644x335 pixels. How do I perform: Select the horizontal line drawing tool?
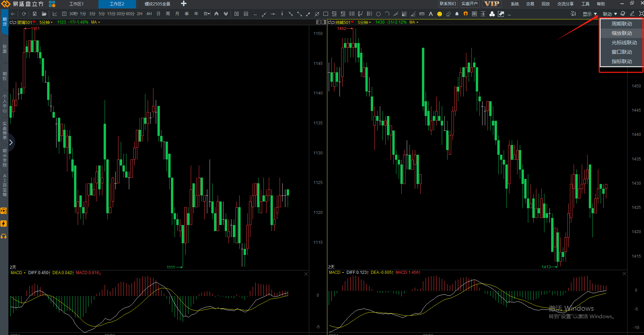click(x=273, y=14)
